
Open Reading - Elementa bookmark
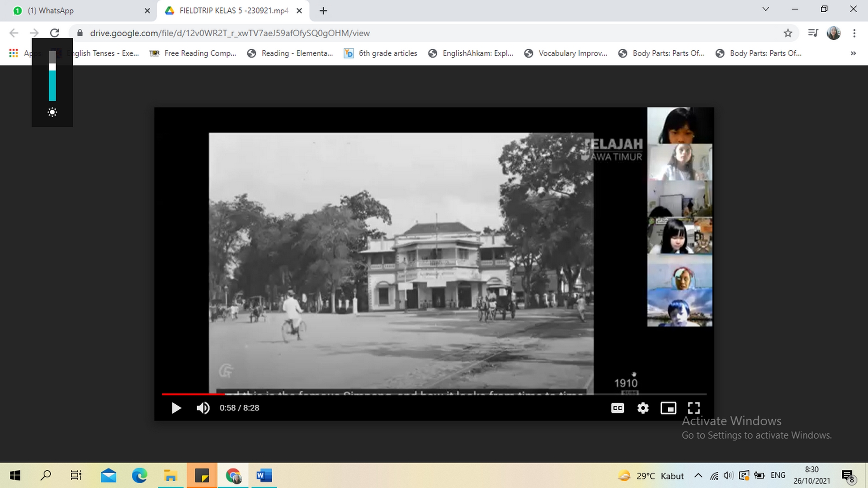pos(290,53)
